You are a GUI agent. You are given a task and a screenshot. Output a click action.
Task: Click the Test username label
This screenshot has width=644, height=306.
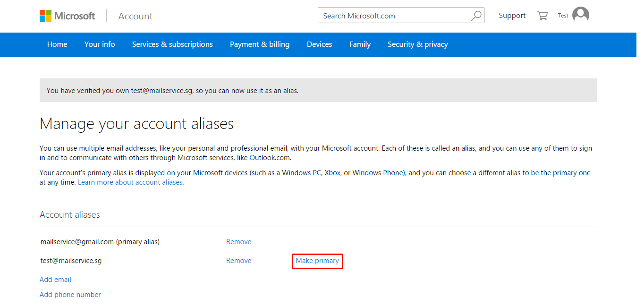[x=563, y=16]
